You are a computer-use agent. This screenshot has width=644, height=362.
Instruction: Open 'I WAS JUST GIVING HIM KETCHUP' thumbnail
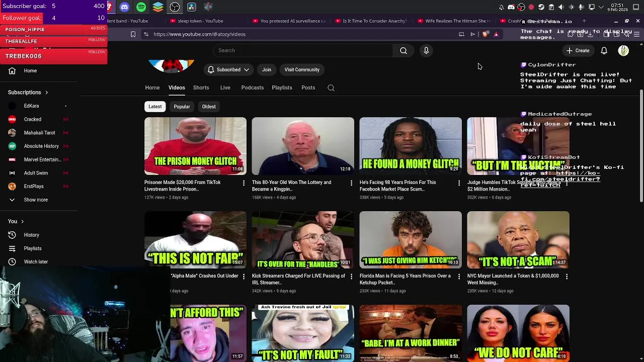[x=411, y=240]
